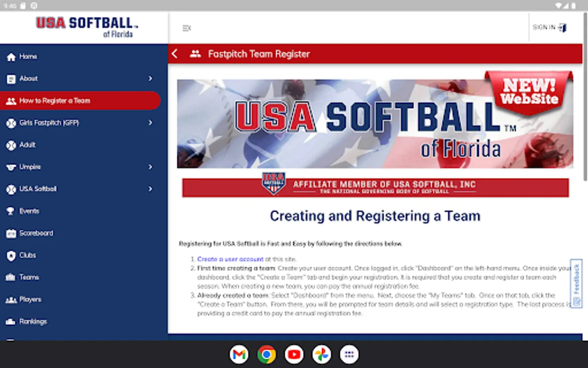Click the Fastpitch Team Register title text
This screenshot has height=368, width=588.
coord(259,54)
